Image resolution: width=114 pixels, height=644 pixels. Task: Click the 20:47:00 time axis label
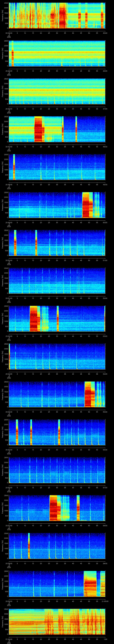click(9, 147)
